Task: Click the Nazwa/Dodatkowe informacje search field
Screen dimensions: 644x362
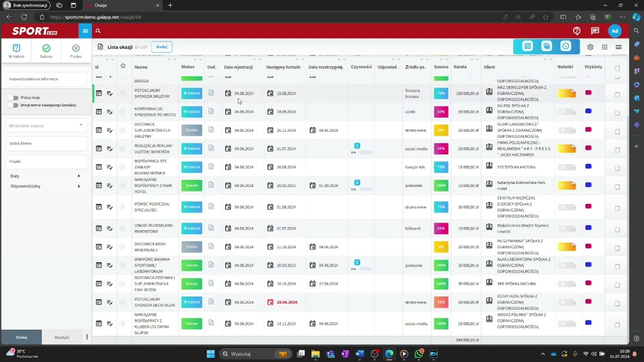Action: [x=46, y=79]
